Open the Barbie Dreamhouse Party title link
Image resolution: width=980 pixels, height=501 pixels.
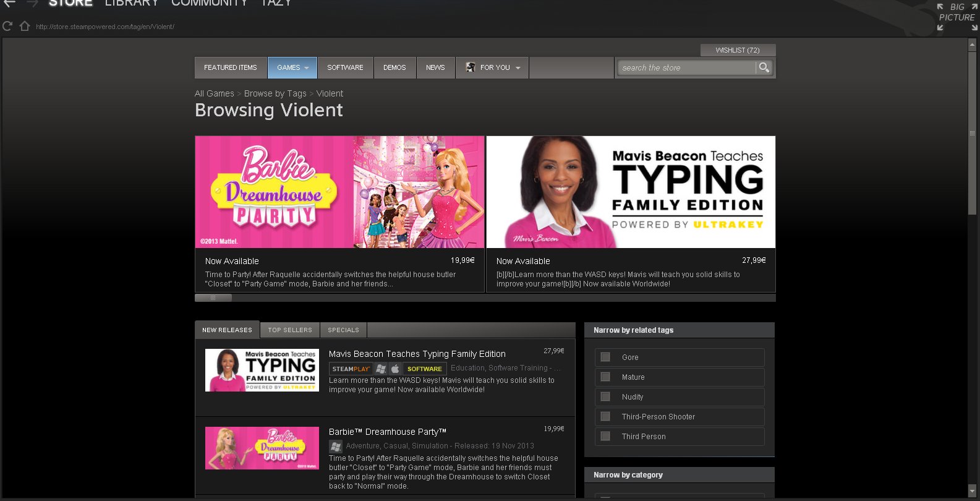click(x=388, y=432)
